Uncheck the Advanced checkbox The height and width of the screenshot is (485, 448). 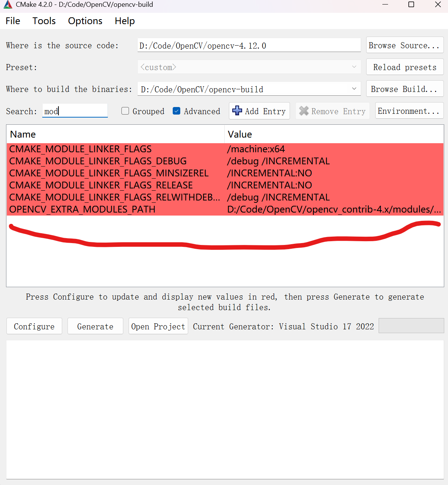pyautogui.click(x=176, y=111)
